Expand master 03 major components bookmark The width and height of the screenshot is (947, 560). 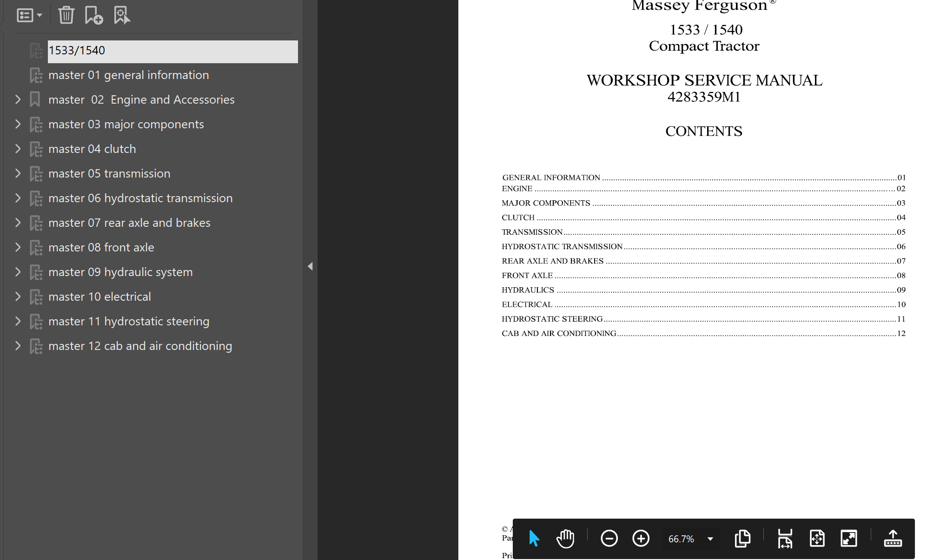tap(18, 124)
